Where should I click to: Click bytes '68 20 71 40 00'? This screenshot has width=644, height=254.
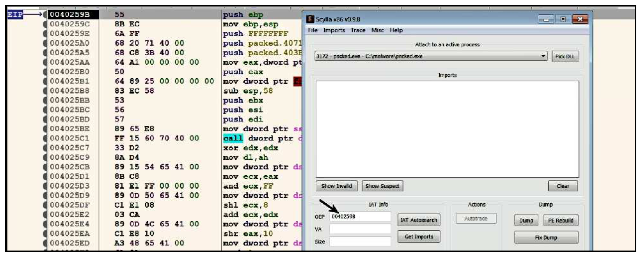tap(149, 43)
